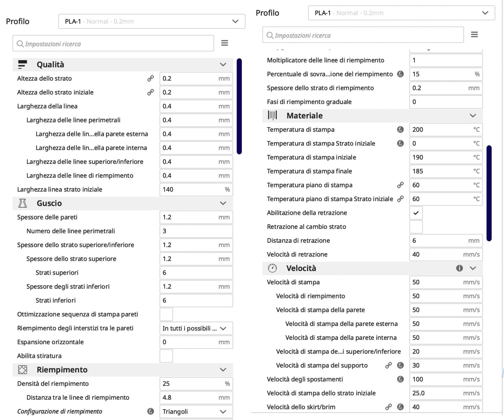
Task: Click info icon in Velocità header
Action: (459, 268)
